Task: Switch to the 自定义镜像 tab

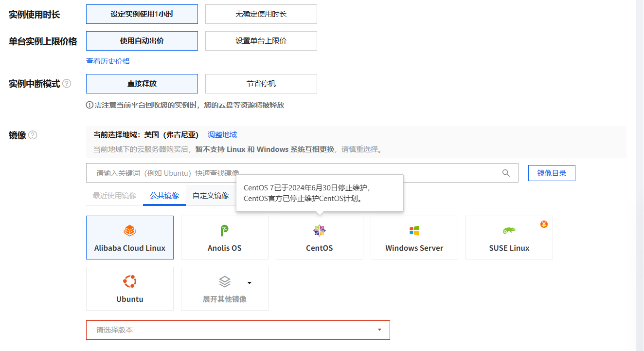Action: [x=212, y=195]
